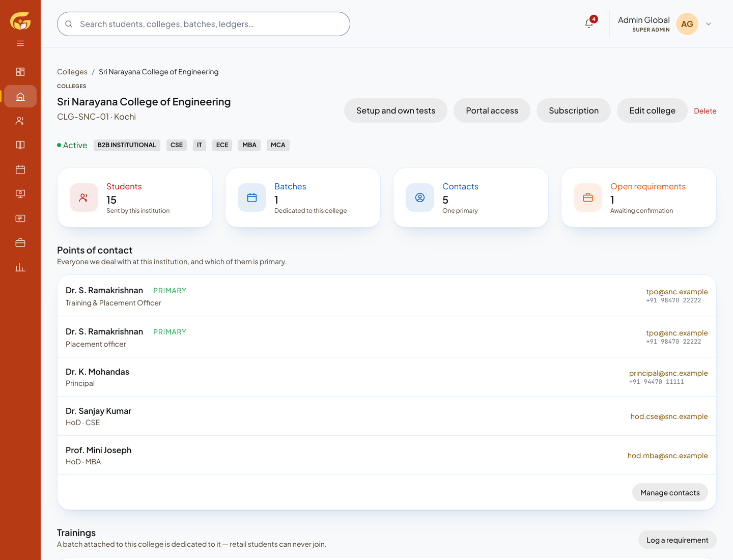Click the Batches card title

tap(290, 186)
